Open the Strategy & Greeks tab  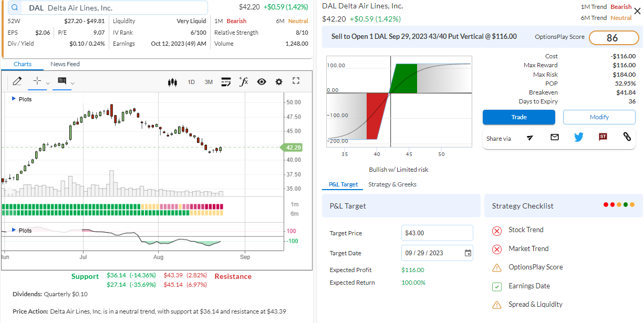tap(392, 184)
